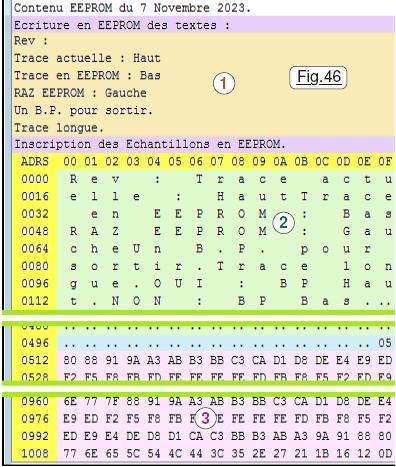This screenshot has width=396, height=467.
Task: Click the 0F column header
Action: coord(385,162)
